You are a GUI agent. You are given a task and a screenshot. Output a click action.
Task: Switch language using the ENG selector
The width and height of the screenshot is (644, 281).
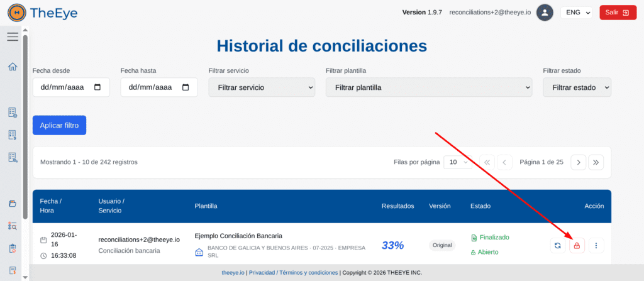577,12
